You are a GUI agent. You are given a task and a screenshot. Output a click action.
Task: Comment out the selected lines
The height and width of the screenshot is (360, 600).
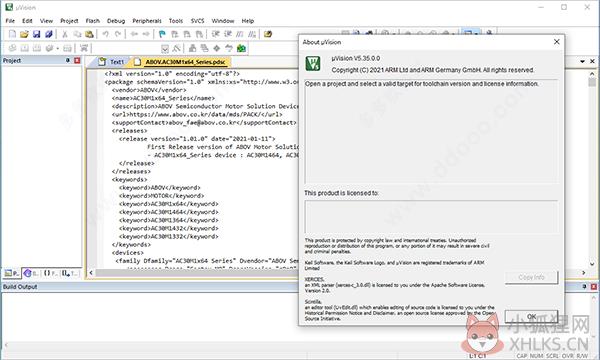tap(240, 34)
